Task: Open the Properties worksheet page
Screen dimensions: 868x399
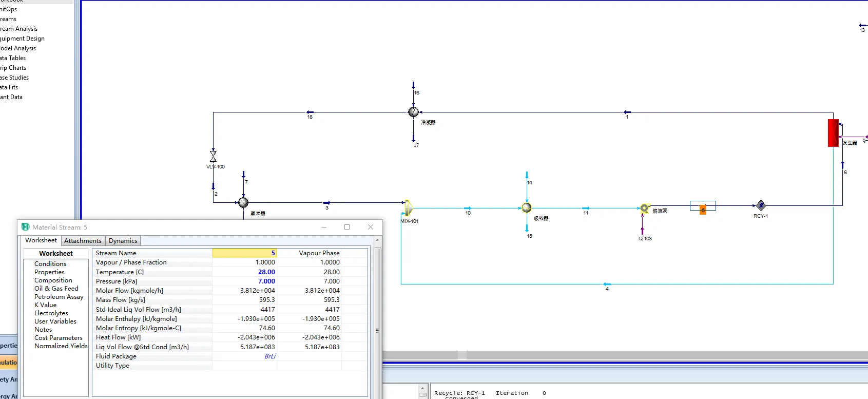Action: (49, 272)
